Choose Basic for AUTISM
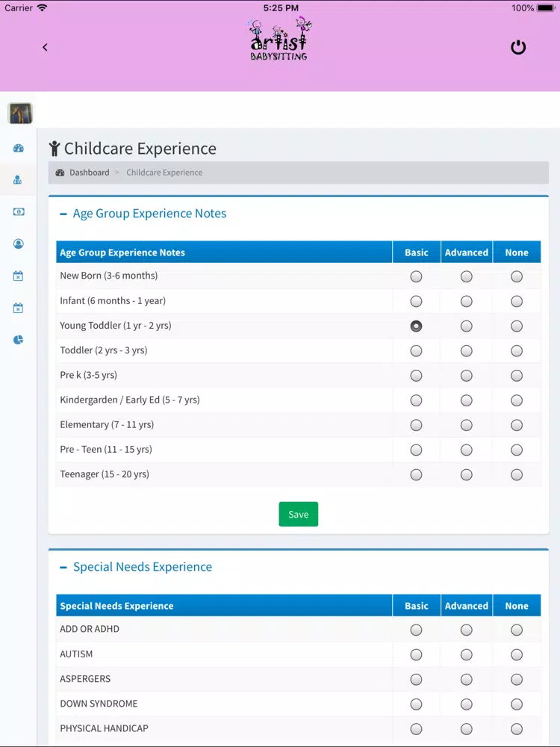Image resolution: width=560 pixels, height=747 pixels. pyautogui.click(x=416, y=654)
